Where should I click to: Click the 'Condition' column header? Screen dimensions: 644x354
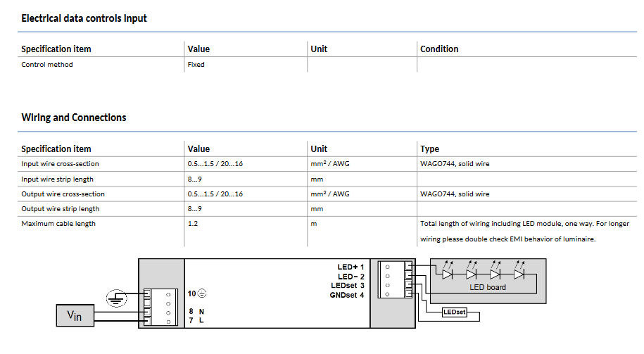(439, 49)
